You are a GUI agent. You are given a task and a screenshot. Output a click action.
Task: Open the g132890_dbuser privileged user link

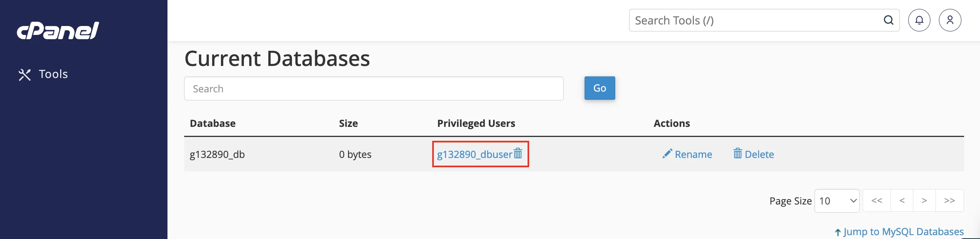pos(474,154)
